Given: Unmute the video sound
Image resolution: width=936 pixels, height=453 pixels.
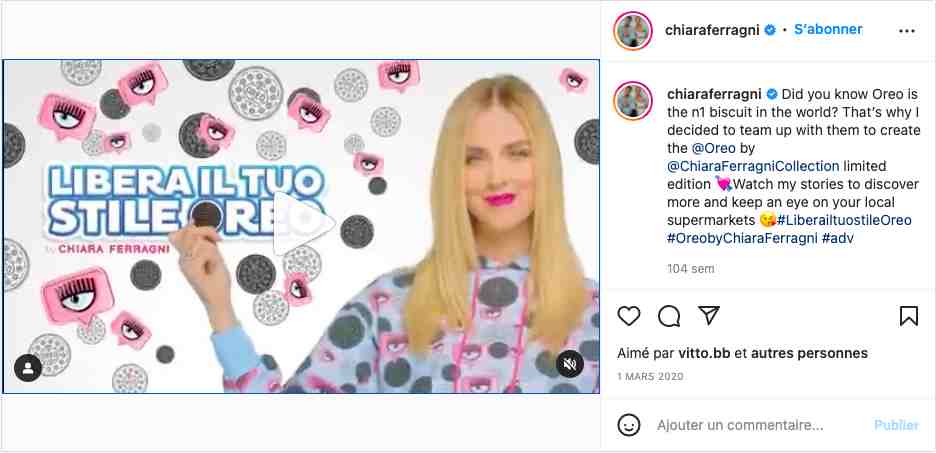Looking at the screenshot, I should click(569, 363).
